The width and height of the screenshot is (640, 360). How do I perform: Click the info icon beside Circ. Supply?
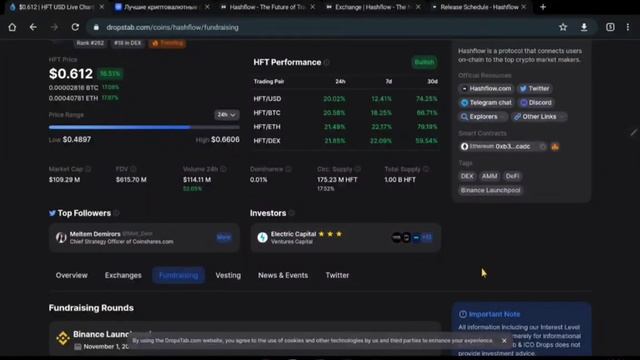[x=358, y=169]
